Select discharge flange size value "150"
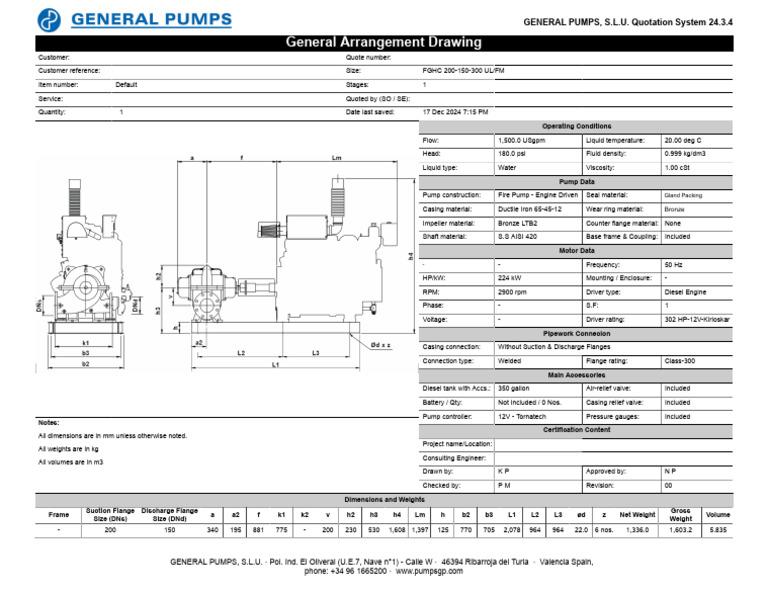 [x=169, y=530]
